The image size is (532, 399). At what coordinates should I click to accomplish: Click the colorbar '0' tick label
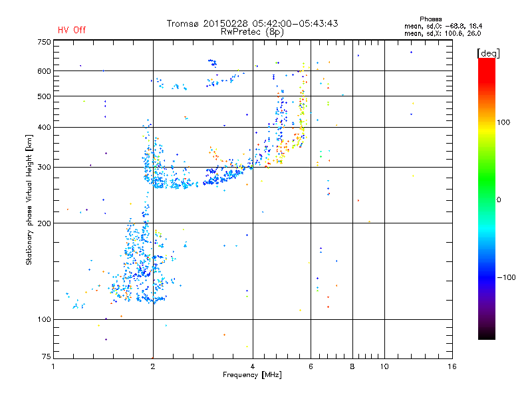[499, 200]
